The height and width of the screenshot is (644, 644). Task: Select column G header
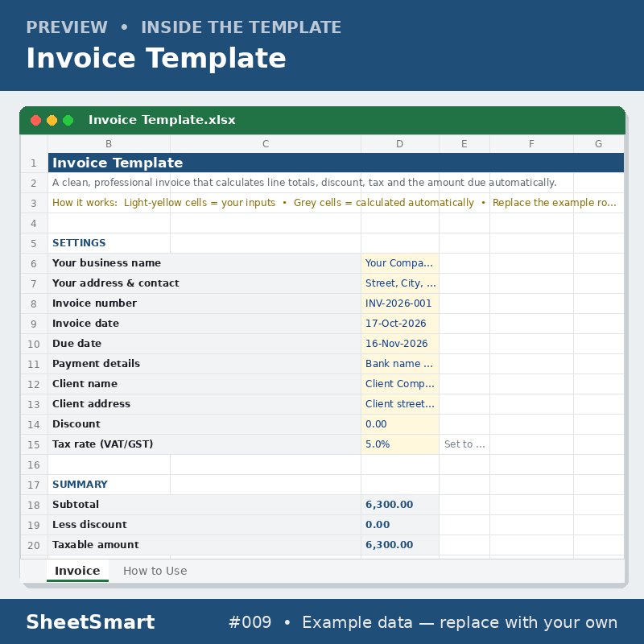point(598,144)
